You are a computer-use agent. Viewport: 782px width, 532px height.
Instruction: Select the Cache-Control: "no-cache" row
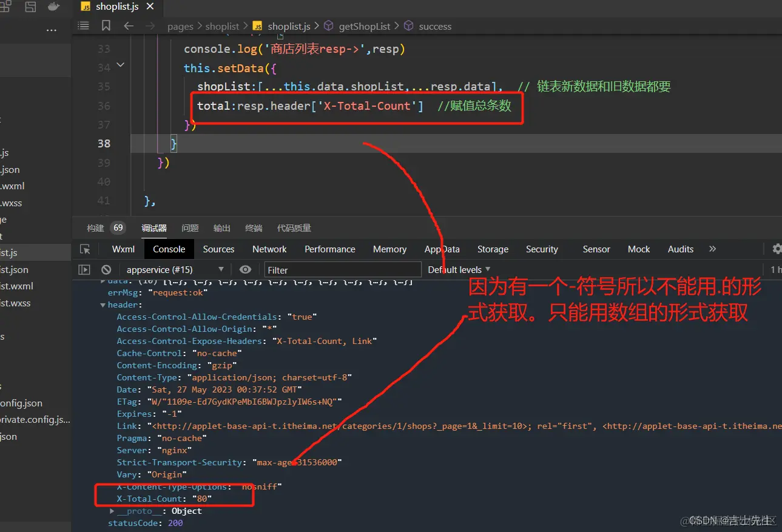click(180, 353)
